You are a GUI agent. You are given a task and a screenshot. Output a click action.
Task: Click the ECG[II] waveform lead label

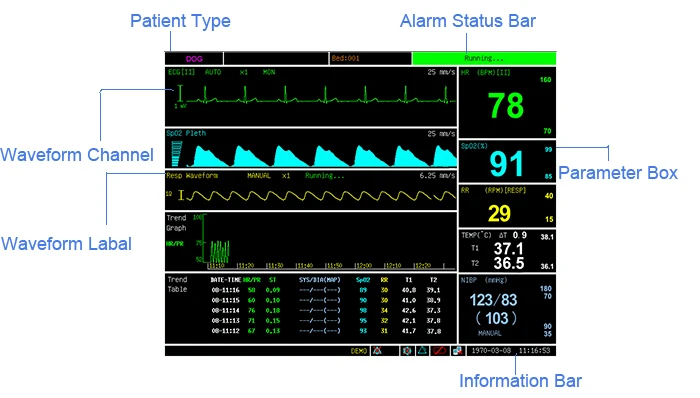click(x=181, y=72)
